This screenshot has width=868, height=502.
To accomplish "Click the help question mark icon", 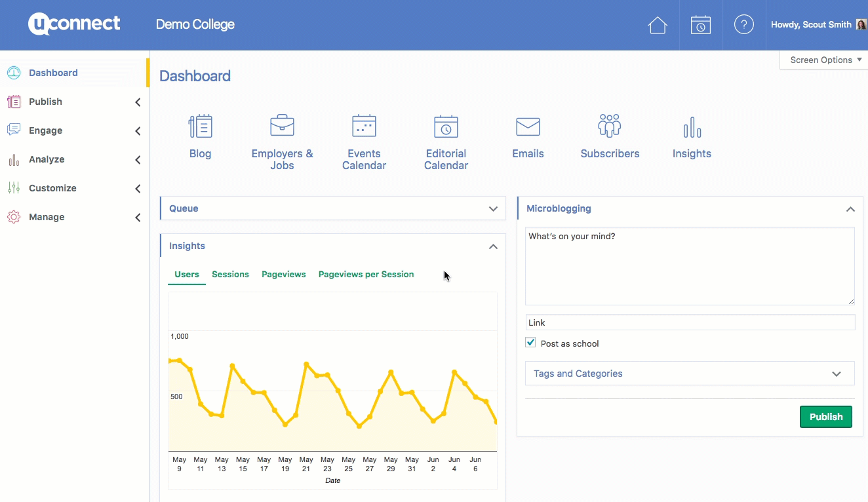I will 743,25.
